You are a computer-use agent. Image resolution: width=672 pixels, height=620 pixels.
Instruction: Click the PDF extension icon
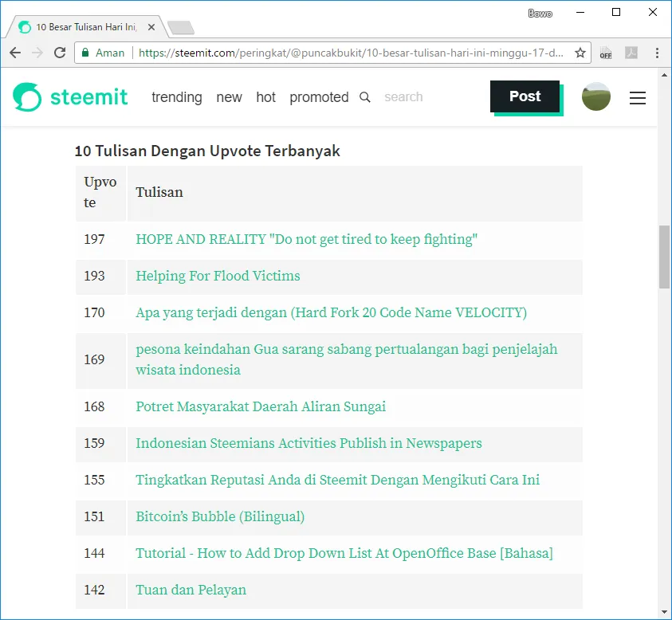pos(631,53)
